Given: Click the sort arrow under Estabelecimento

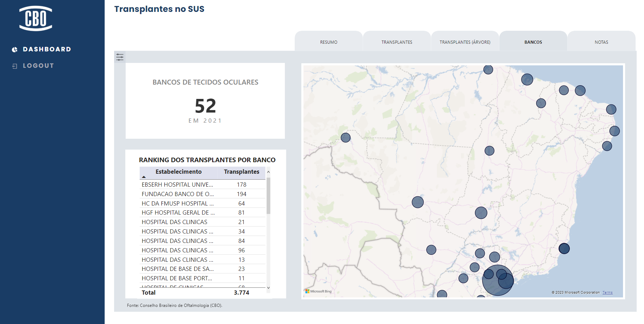Looking at the screenshot, I should coord(143,177).
